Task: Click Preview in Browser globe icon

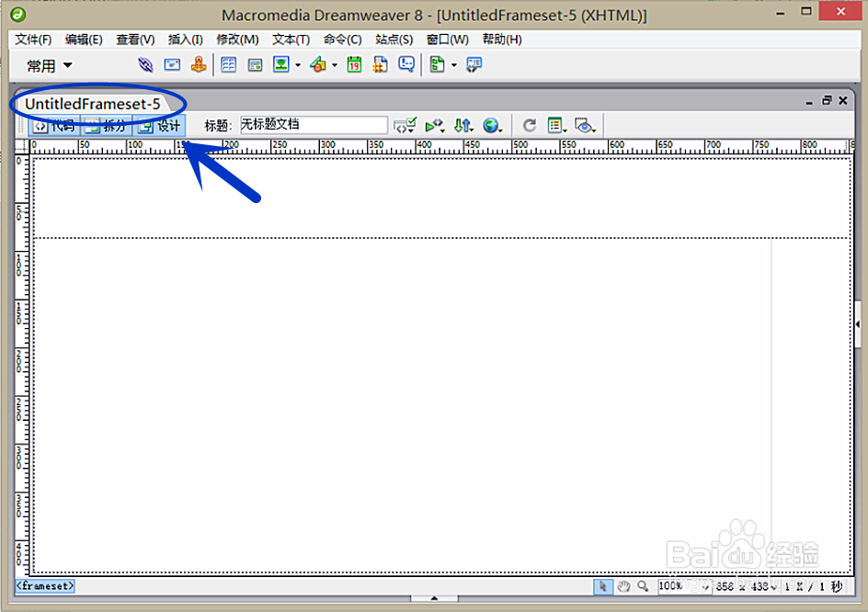Action: tap(492, 126)
